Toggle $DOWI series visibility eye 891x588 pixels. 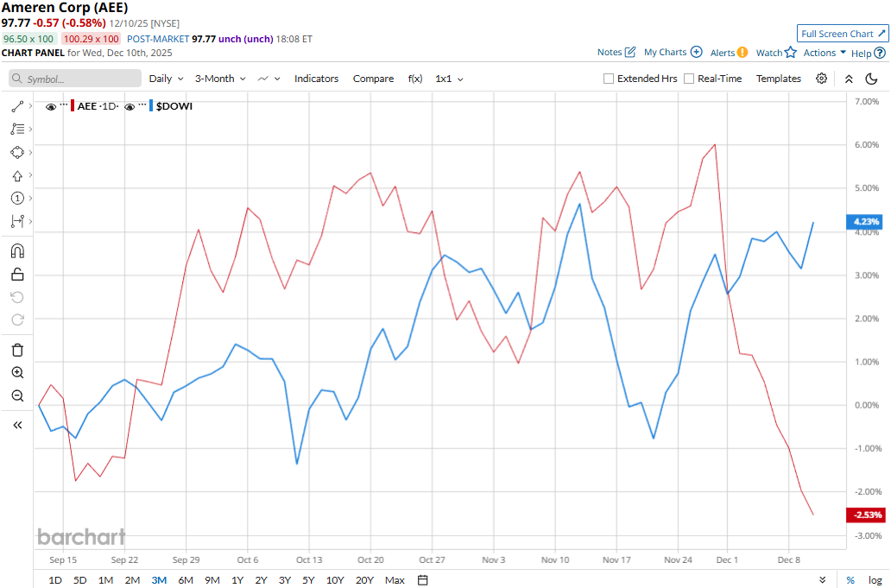pos(130,106)
